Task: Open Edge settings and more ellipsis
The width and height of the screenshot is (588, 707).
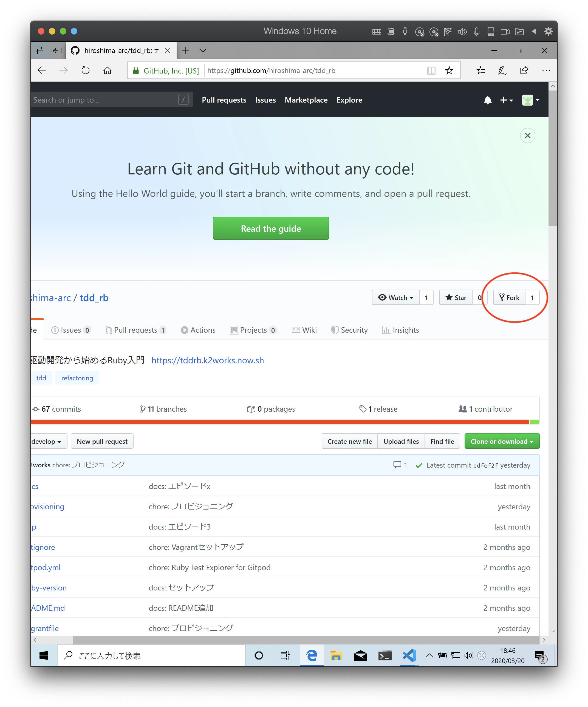Action: [x=546, y=70]
